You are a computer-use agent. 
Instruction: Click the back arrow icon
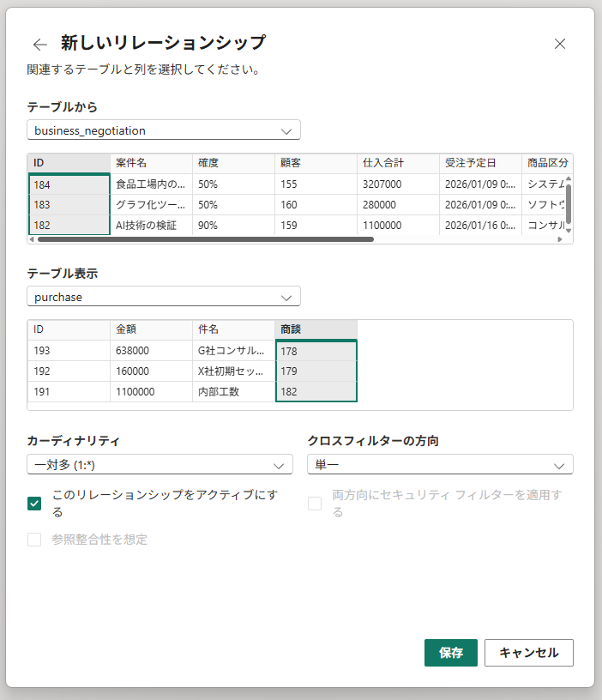39,45
